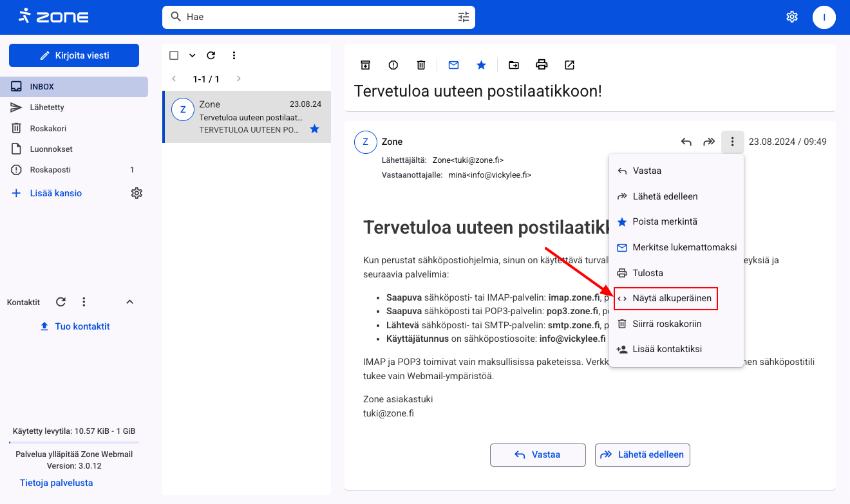850x504 pixels.
Task: Print the message using printer icon
Action: (542, 65)
